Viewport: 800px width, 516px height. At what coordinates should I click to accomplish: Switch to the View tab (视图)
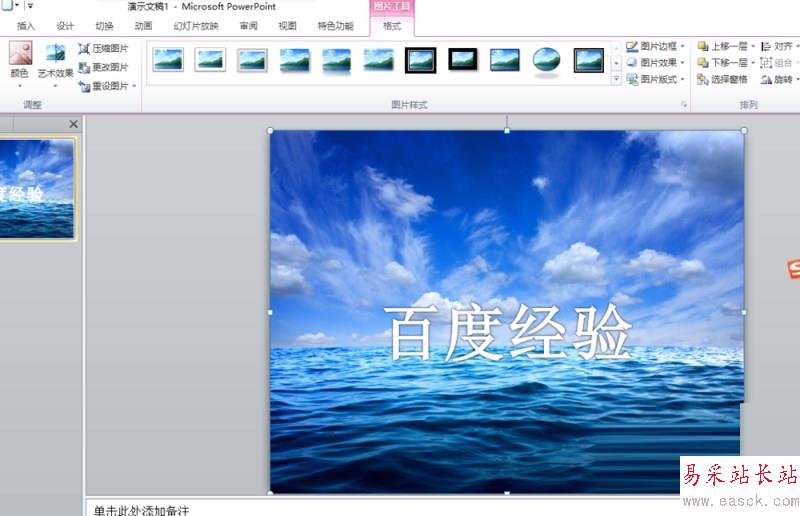(x=287, y=26)
